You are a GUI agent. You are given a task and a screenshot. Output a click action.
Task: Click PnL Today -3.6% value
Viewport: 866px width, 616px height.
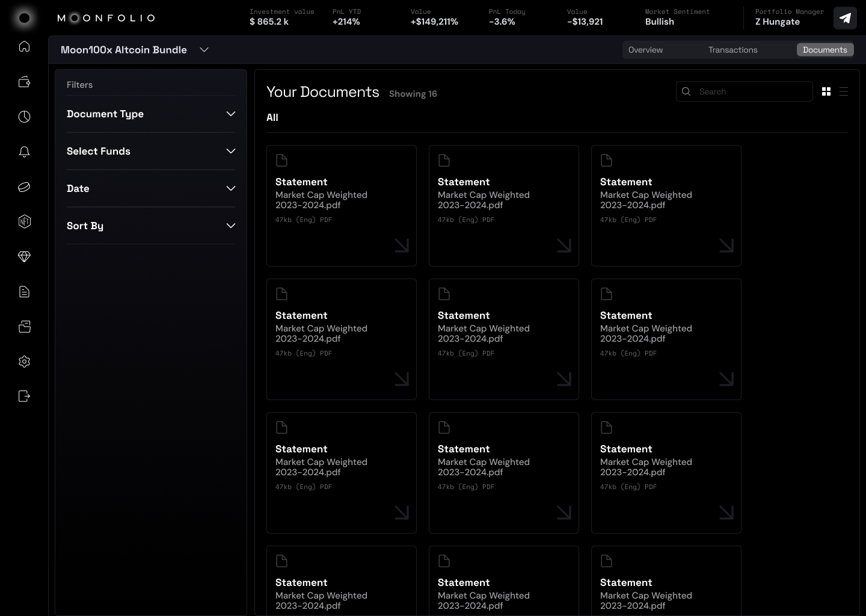click(502, 22)
